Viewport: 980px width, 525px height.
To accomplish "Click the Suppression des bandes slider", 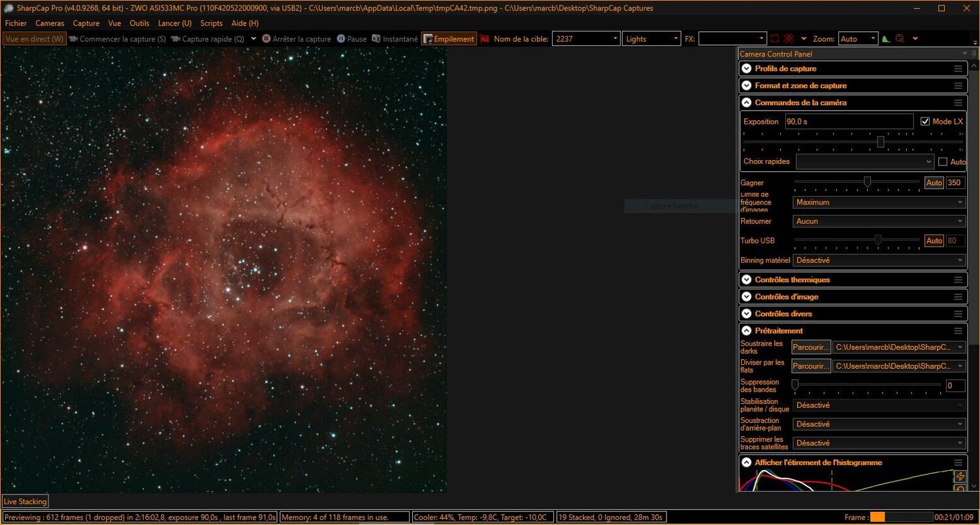I will [x=867, y=385].
